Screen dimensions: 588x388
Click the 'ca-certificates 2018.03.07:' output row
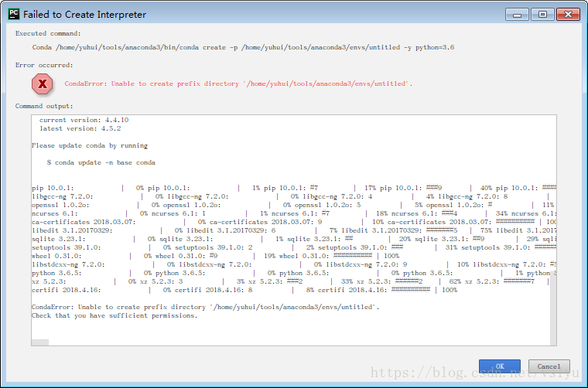(x=294, y=222)
